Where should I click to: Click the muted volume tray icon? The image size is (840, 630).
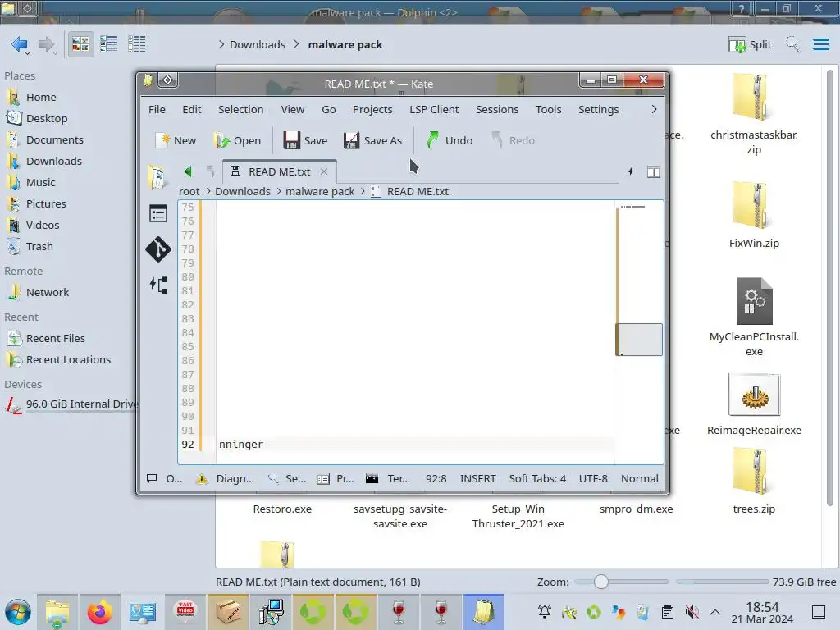coord(692,612)
